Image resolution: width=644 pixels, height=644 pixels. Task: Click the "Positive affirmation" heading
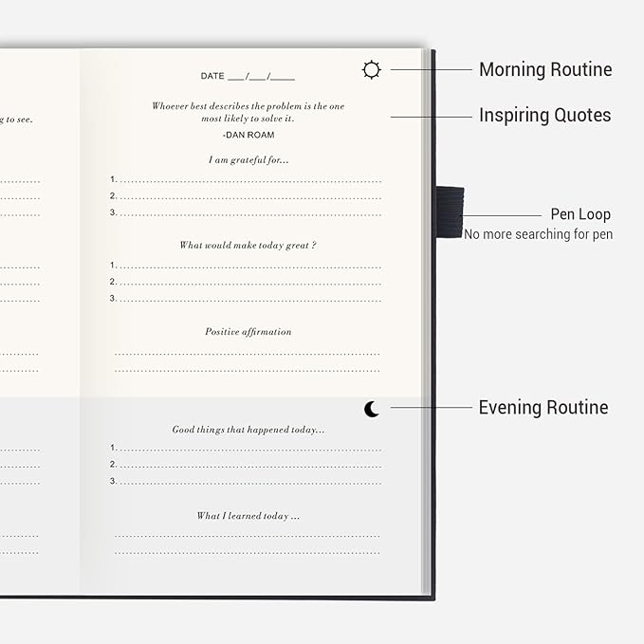point(248,332)
